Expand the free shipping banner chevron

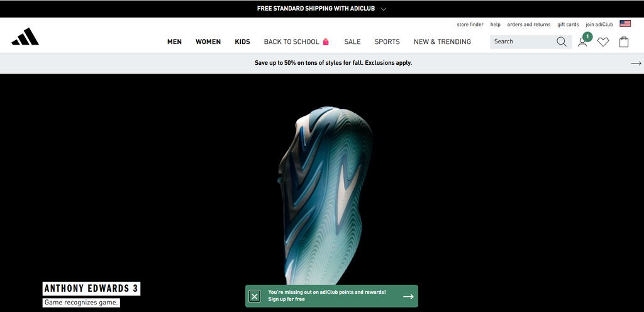[383, 9]
